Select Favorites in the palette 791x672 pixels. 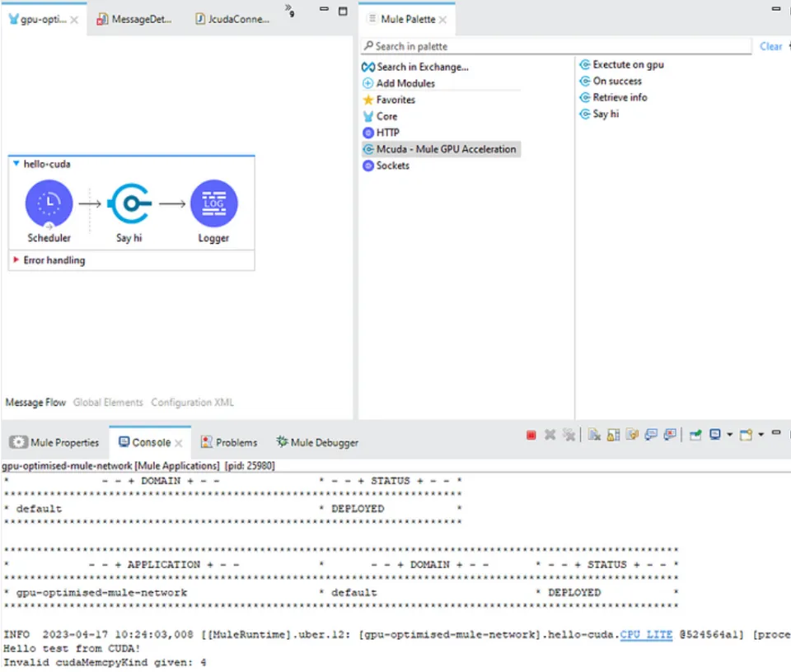[x=389, y=100]
